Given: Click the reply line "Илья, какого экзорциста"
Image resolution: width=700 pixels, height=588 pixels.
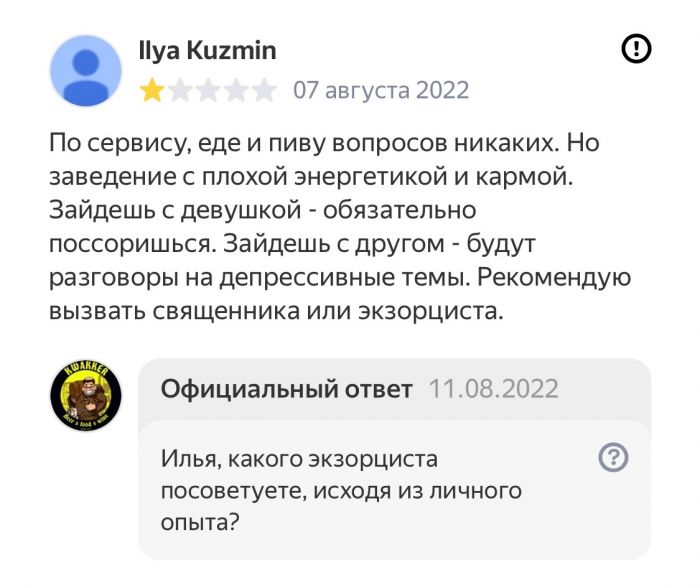Looking at the screenshot, I should 300,459.
